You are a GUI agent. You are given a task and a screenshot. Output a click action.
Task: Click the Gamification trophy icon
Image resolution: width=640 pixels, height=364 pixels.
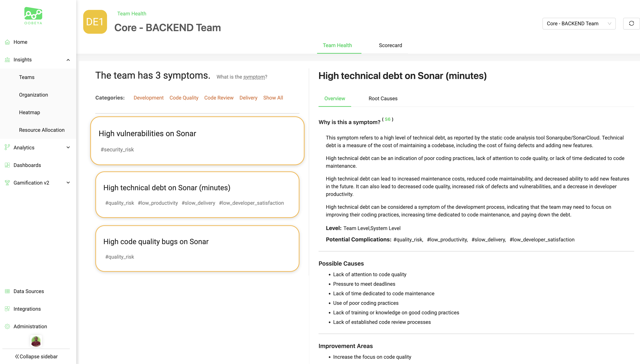coord(7,183)
